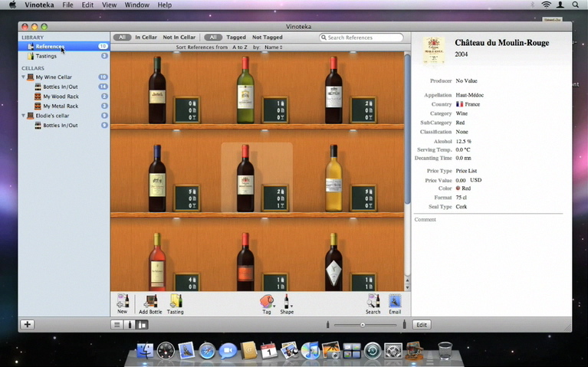The width and height of the screenshot is (588, 367).
Task: Click the Apple menu icon
Action: pos(12,5)
